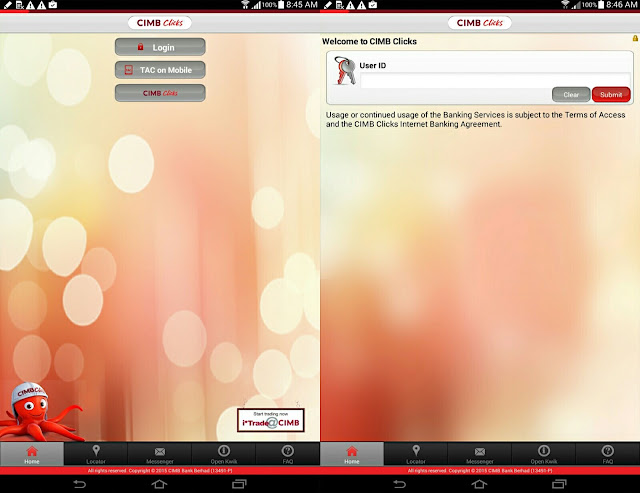Click Terms of Access text

[x=595, y=115]
